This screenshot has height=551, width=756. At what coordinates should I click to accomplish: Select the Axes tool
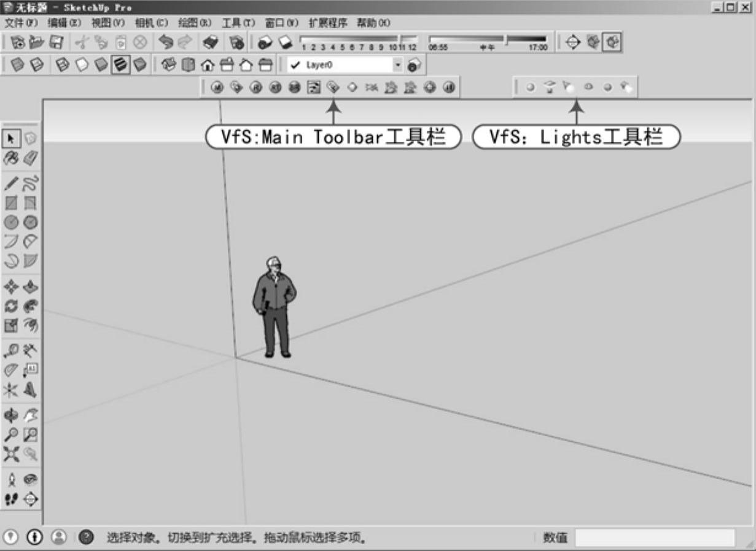(11, 390)
